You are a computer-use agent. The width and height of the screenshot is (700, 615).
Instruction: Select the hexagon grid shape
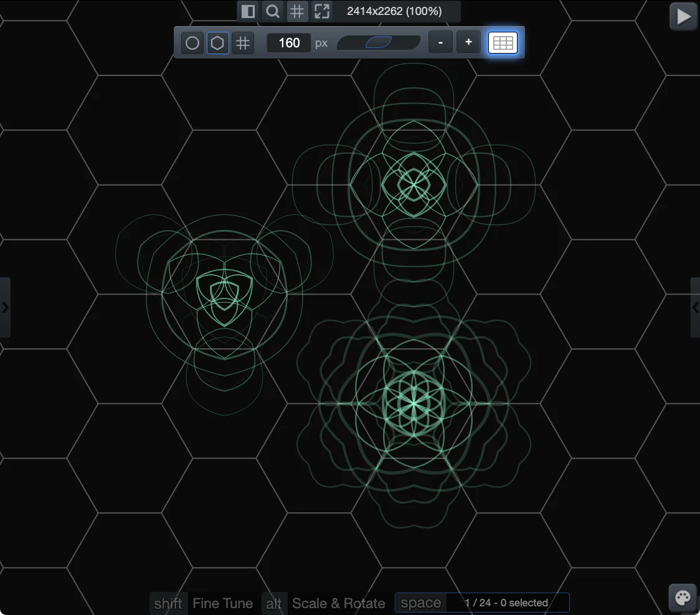(x=217, y=44)
